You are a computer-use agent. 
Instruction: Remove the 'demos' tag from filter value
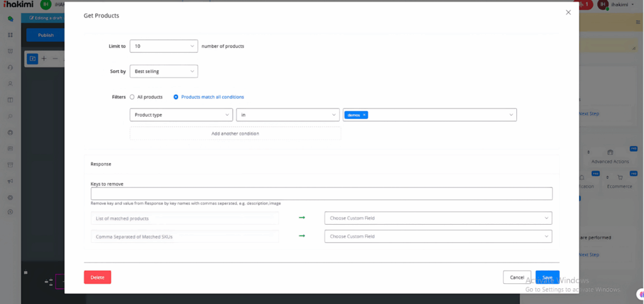pyautogui.click(x=364, y=115)
